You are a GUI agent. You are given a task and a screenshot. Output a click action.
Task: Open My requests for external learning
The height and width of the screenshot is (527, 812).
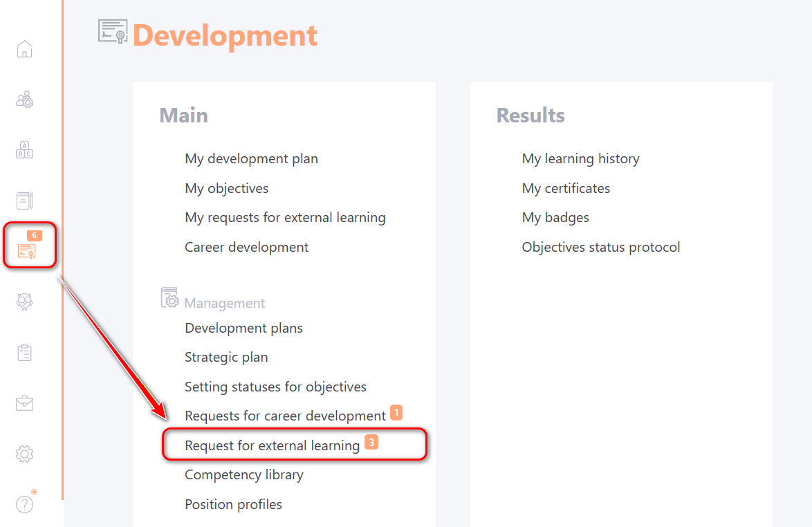point(285,217)
